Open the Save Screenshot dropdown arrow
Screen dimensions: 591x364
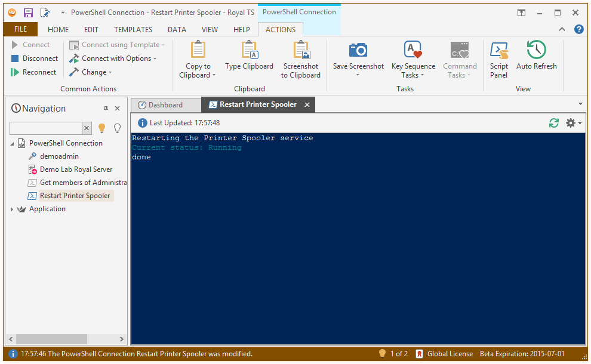pyautogui.click(x=358, y=75)
